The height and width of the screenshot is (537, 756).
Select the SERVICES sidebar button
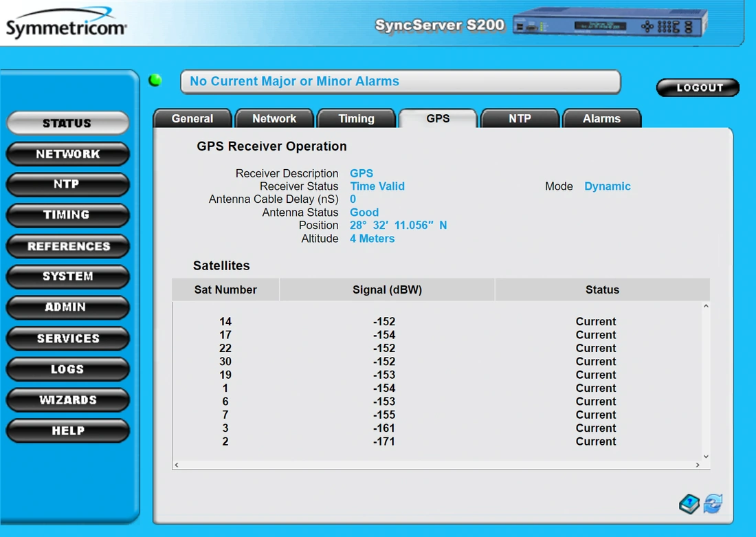point(68,338)
